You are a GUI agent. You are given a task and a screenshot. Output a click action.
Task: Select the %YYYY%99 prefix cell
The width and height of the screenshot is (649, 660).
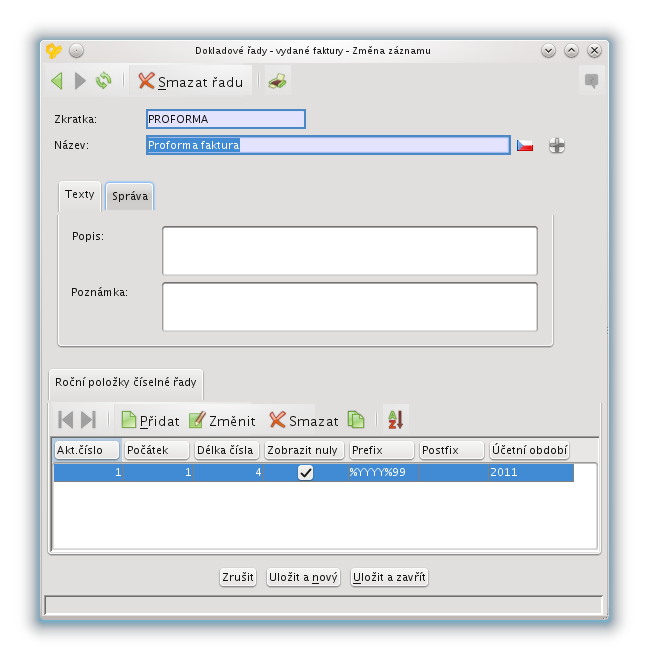[x=383, y=473]
